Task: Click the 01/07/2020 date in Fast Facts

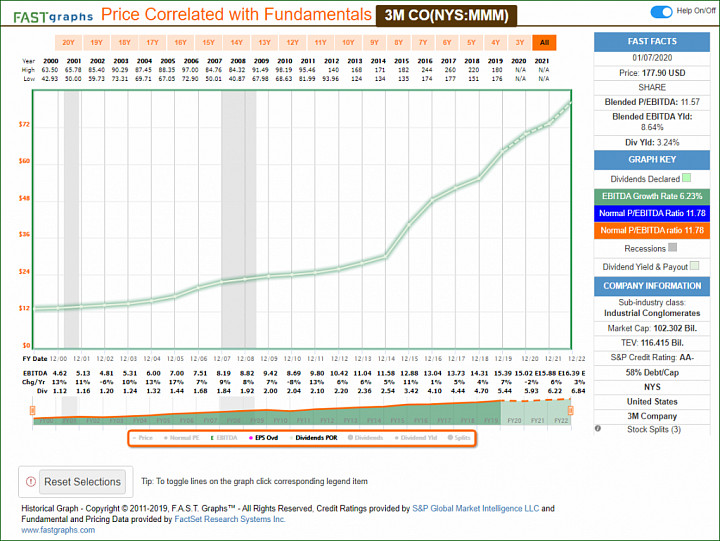Action: [x=652, y=58]
